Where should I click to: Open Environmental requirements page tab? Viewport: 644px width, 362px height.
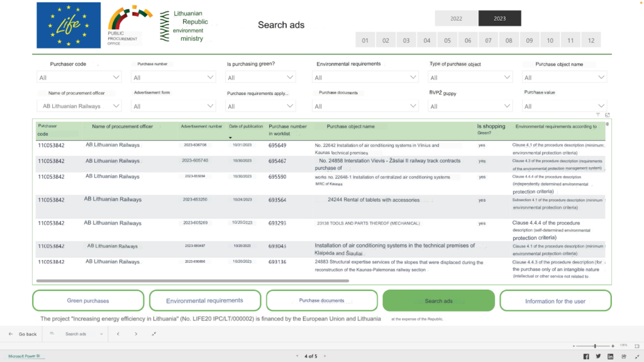pyautogui.click(x=204, y=301)
